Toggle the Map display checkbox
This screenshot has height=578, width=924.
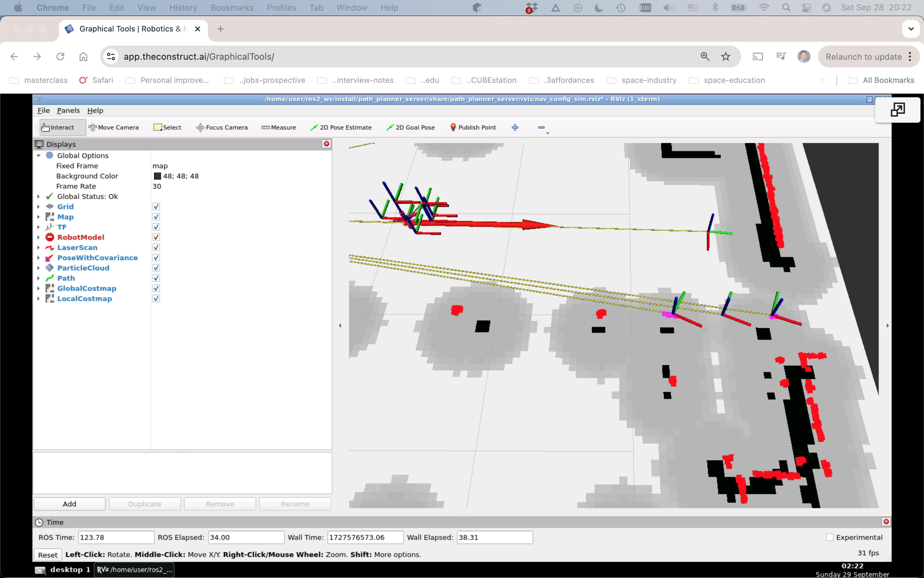[x=156, y=217]
